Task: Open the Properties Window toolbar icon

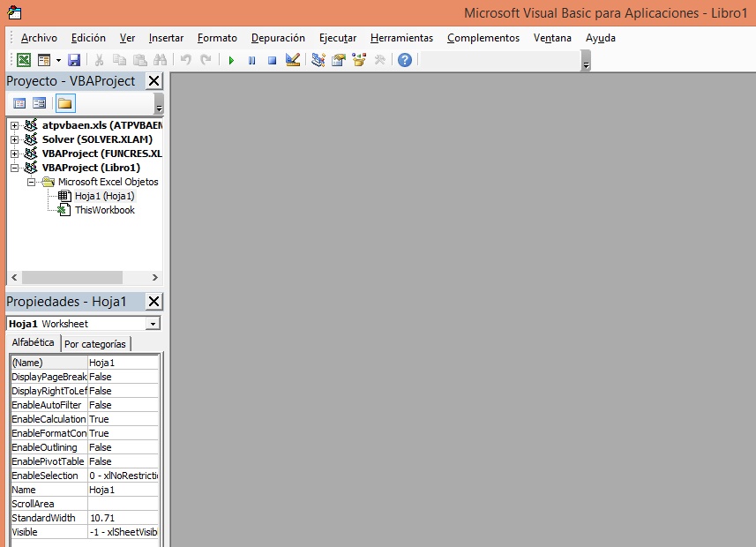Action: pyautogui.click(x=339, y=60)
